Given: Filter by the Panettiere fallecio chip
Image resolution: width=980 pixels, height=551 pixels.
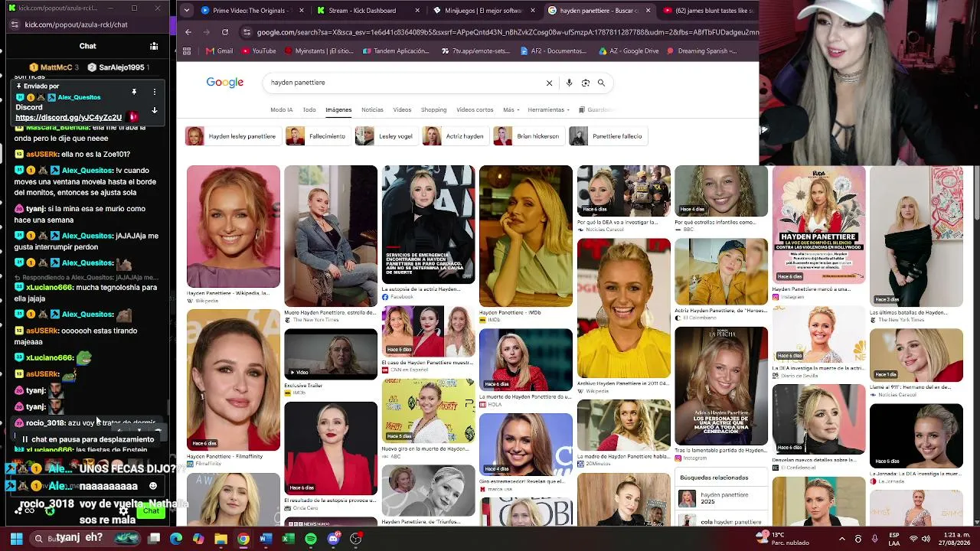Looking at the screenshot, I should pos(608,136).
